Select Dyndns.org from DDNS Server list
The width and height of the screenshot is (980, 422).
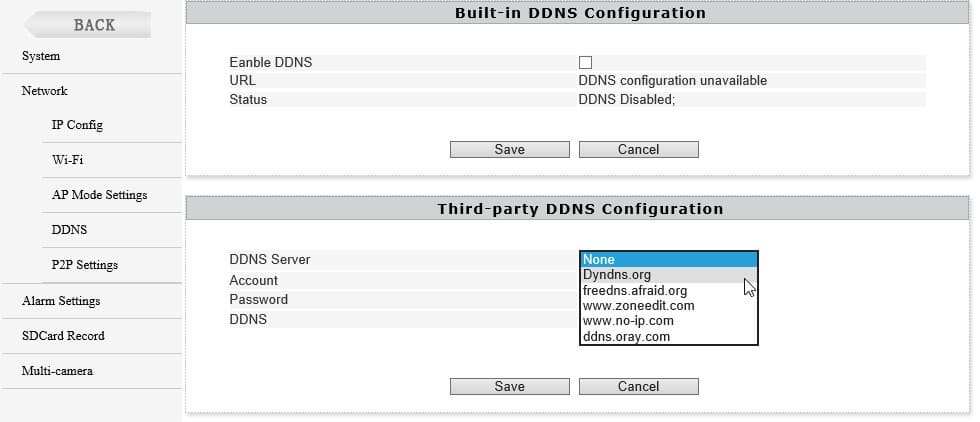click(x=668, y=275)
